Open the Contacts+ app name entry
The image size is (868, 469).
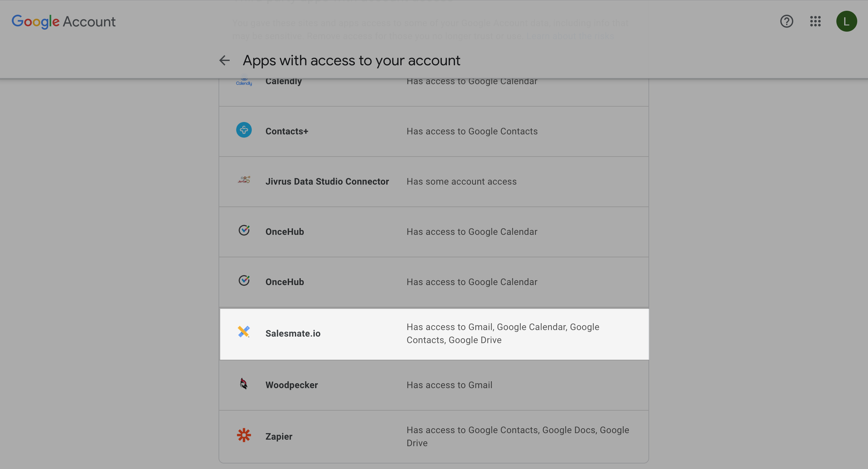(287, 131)
